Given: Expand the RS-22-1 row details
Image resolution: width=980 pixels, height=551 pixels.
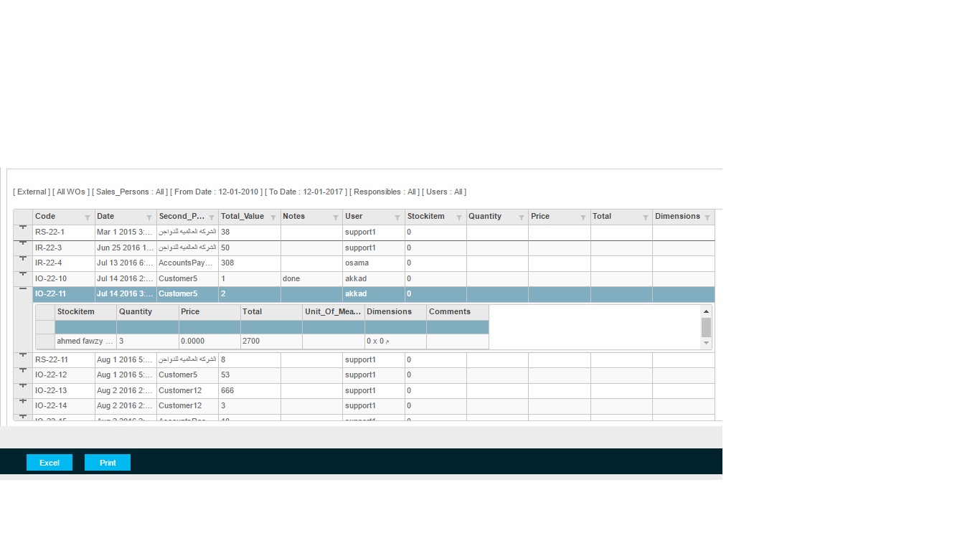Looking at the screenshot, I should click(x=23, y=227).
